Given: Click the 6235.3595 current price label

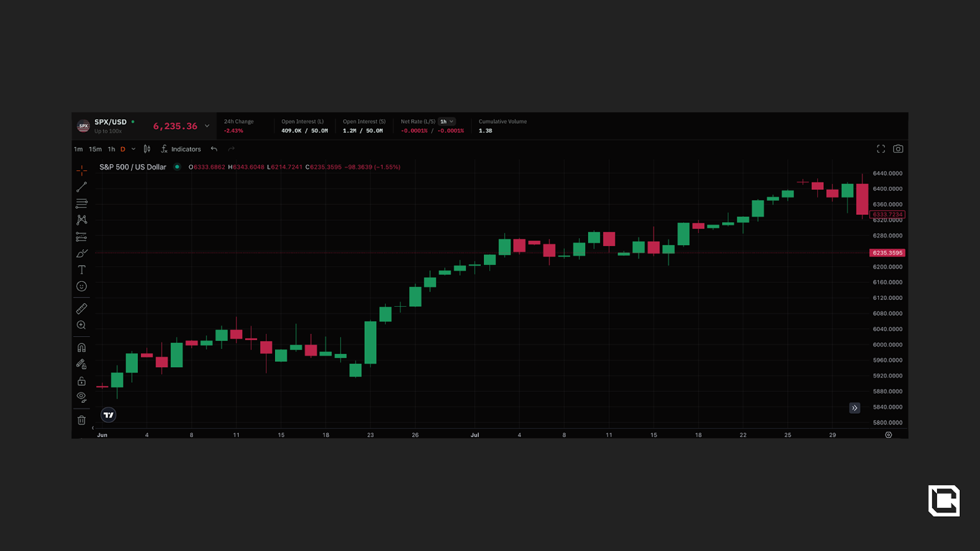Looking at the screenshot, I should (x=887, y=253).
